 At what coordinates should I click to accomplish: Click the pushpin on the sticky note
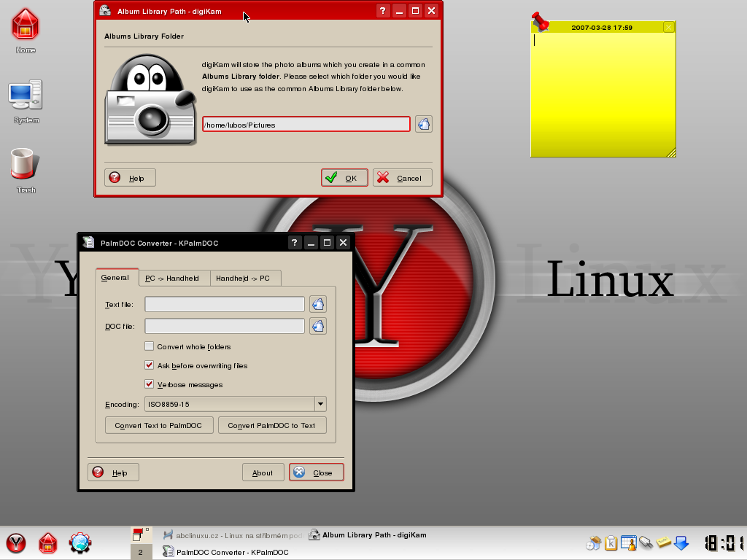tap(541, 21)
